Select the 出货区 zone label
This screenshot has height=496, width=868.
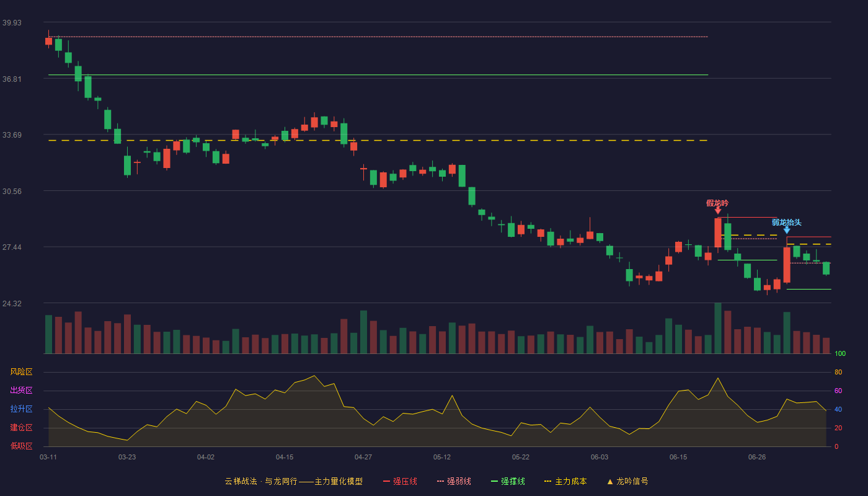[x=21, y=391]
